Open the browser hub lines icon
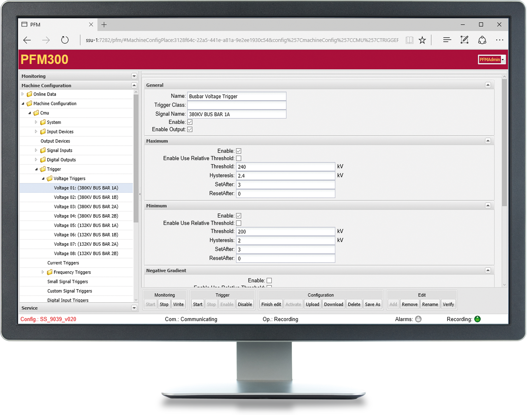 click(x=447, y=40)
